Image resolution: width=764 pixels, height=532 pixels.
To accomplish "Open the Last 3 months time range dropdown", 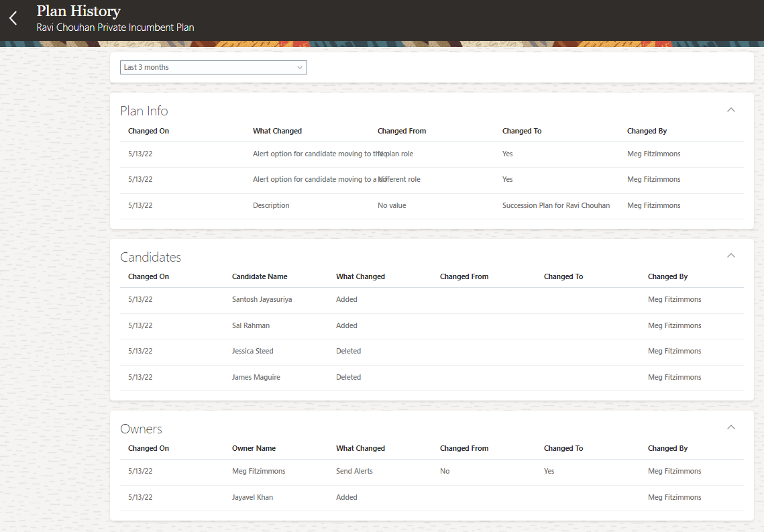I will tap(213, 67).
